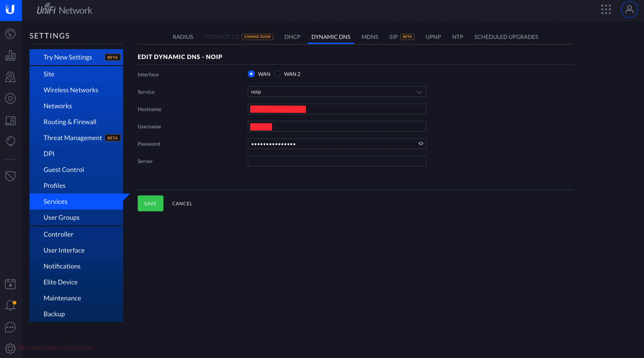644x358 pixels.
Task: Switch to the MDNS tab
Action: point(370,37)
